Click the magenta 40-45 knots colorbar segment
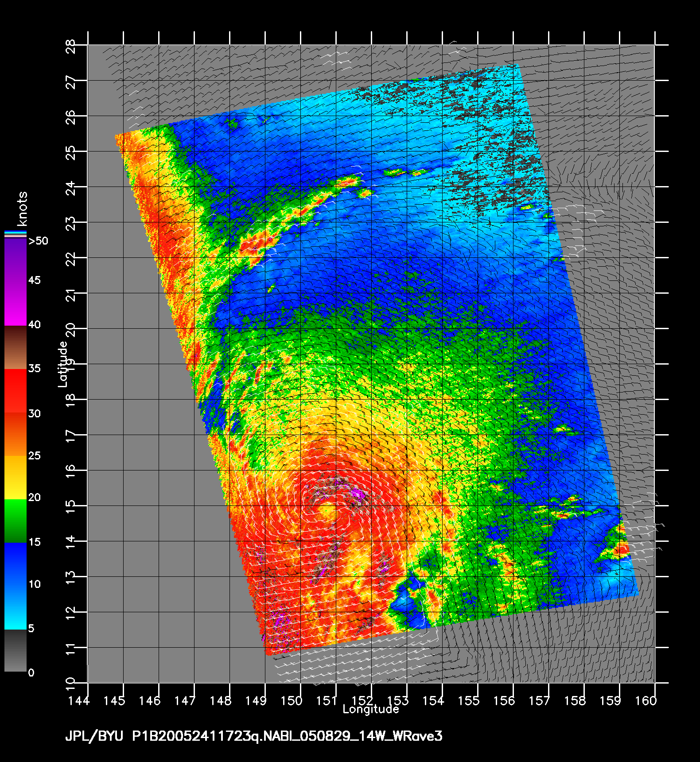This screenshot has width=700, height=762. (16, 304)
